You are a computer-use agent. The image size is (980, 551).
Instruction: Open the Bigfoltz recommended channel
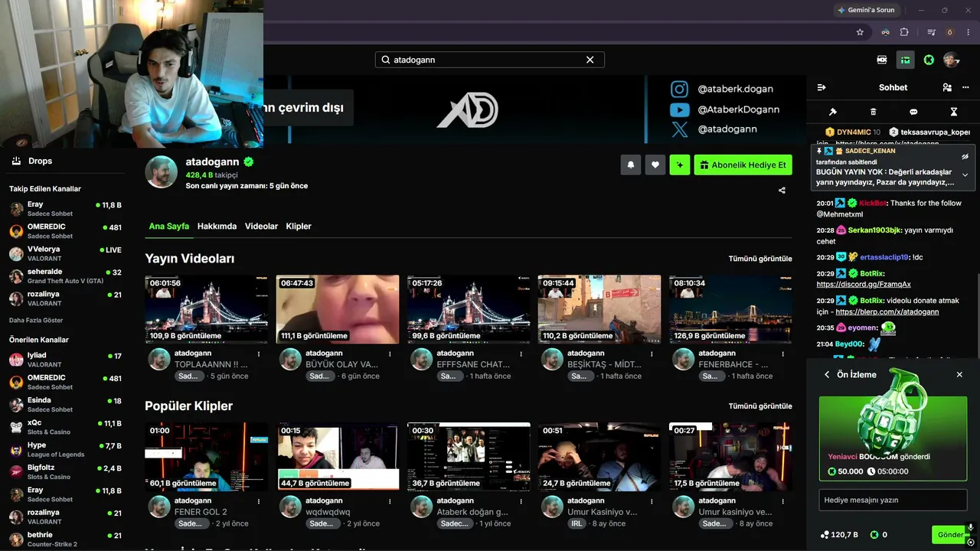65,471
